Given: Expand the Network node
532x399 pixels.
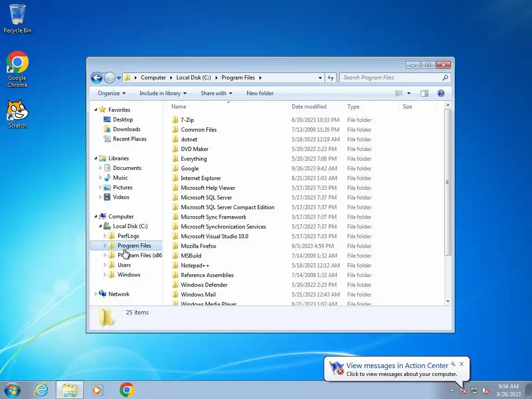Looking at the screenshot, I should click(96, 294).
